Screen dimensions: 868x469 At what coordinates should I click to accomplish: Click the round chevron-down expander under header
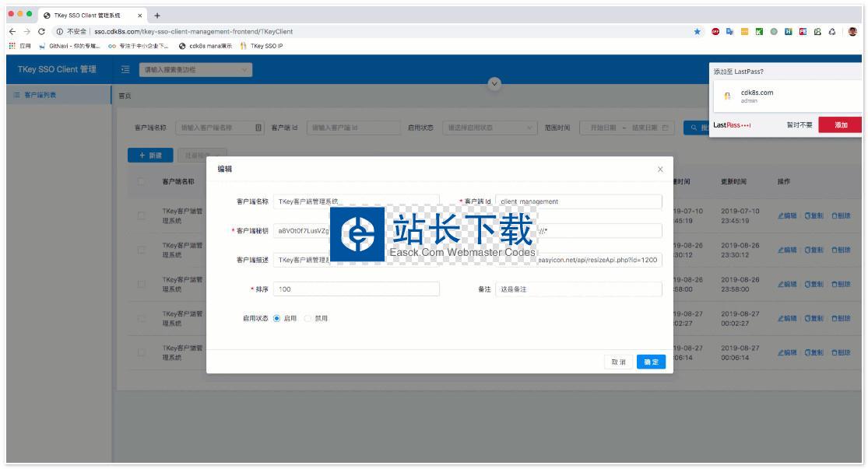(494, 83)
